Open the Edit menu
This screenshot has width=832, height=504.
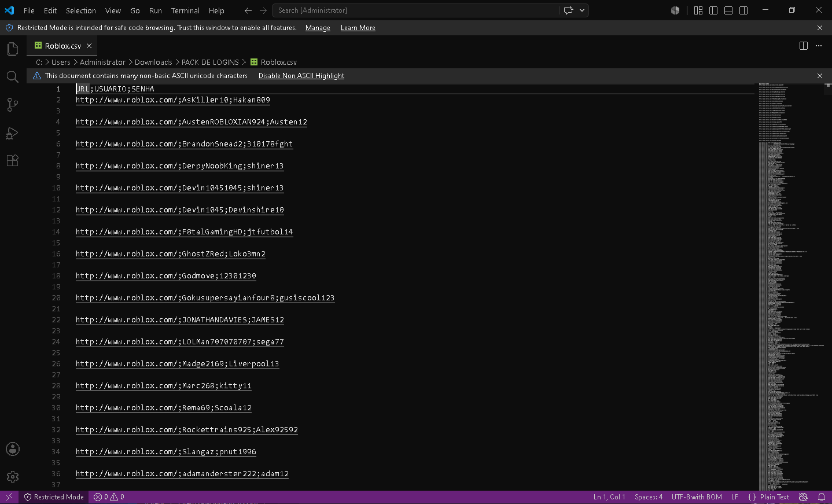coord(50,10)
